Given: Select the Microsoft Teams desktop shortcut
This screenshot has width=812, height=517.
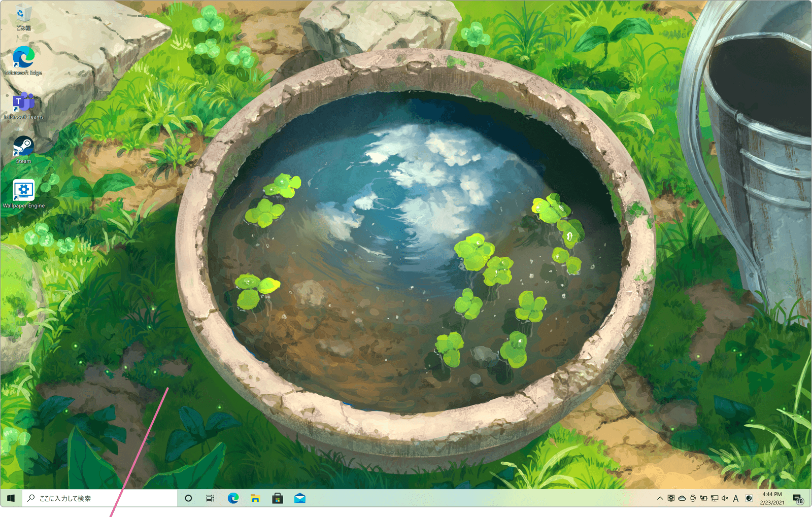Looking at the screenshot, I should 23,106.
